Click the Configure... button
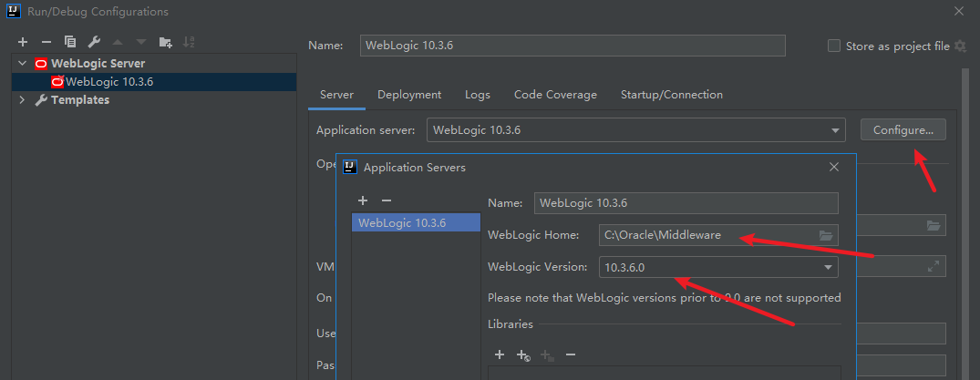The image size is (980, 380). [x=903, y=130]
